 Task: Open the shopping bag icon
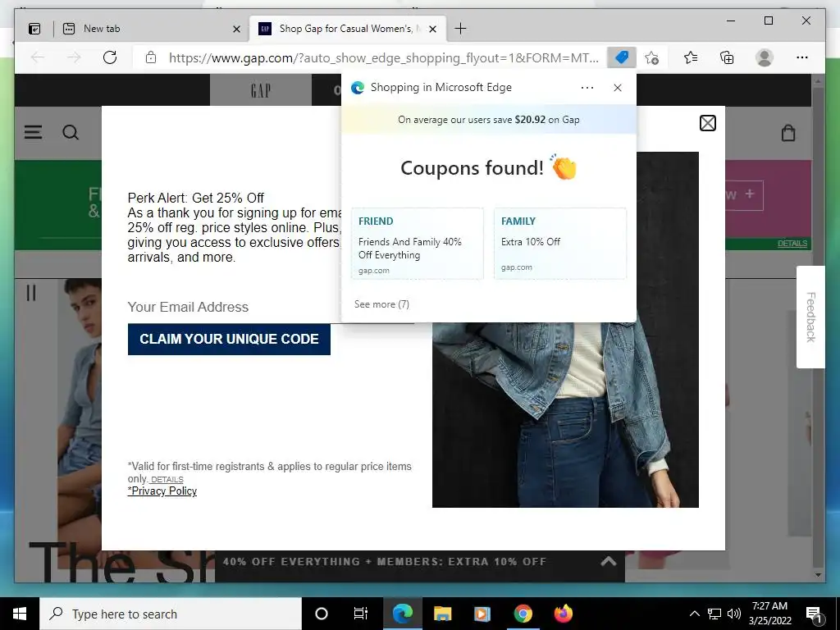pyautogui.click(x=788, y=132)
